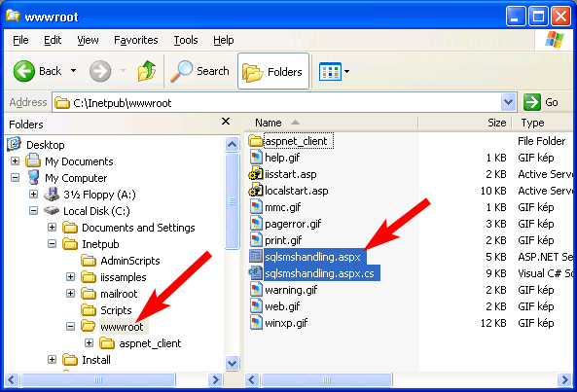
Task: Select help.gif file icon
Action: (x=256, y=158)
